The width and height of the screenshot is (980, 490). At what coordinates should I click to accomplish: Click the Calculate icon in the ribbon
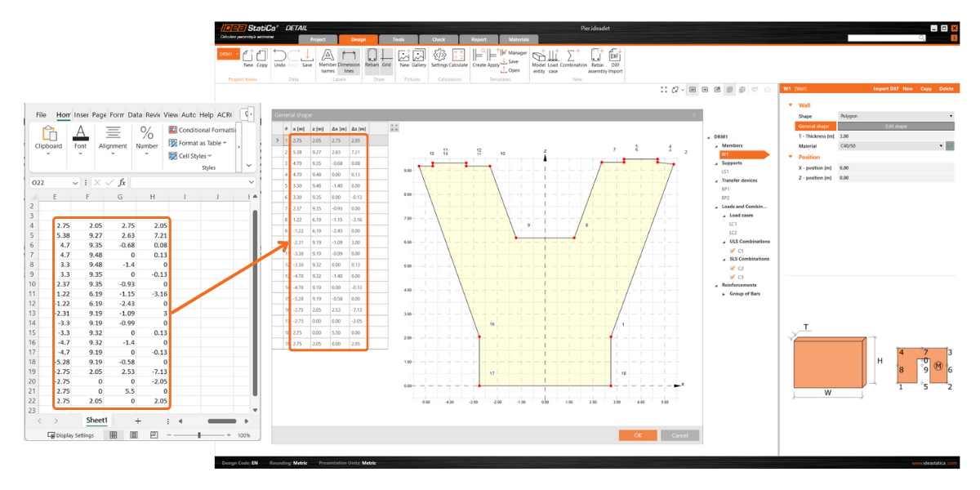click(x=458, y=57)
